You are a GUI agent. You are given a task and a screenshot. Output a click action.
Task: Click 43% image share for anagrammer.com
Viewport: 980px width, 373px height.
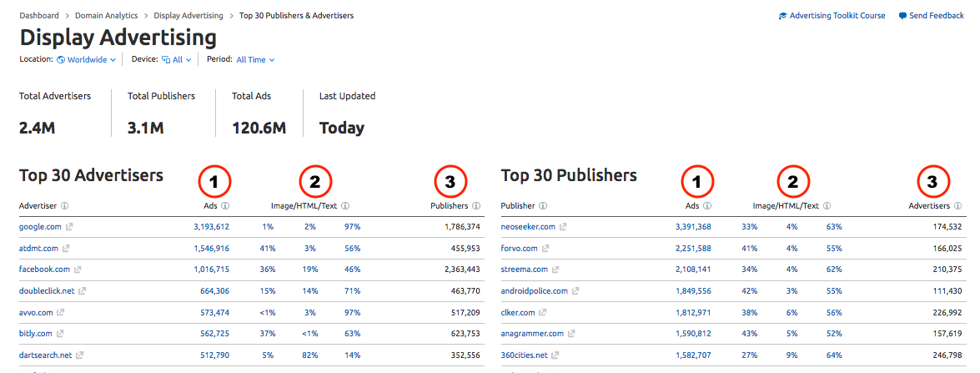(749, 334)
